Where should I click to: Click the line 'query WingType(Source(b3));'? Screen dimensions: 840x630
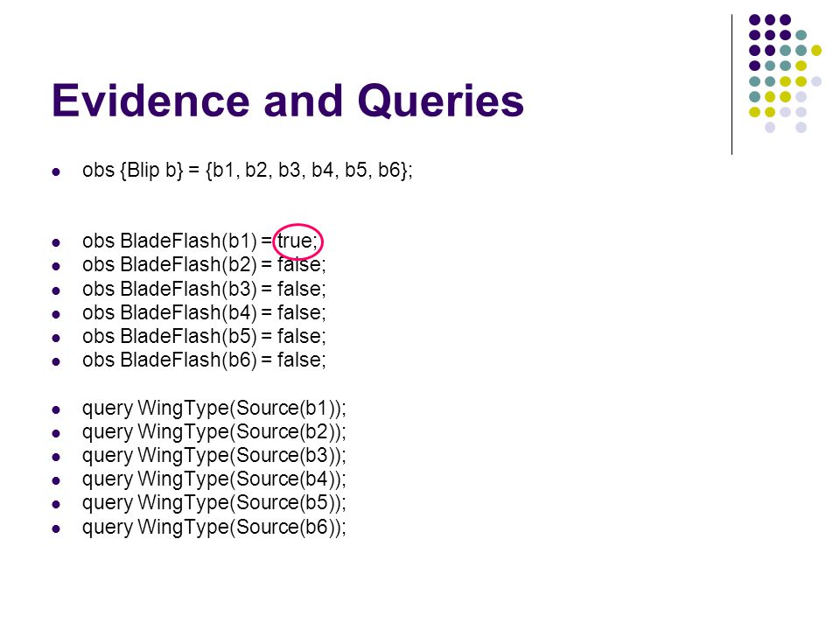tap(214, 456)
